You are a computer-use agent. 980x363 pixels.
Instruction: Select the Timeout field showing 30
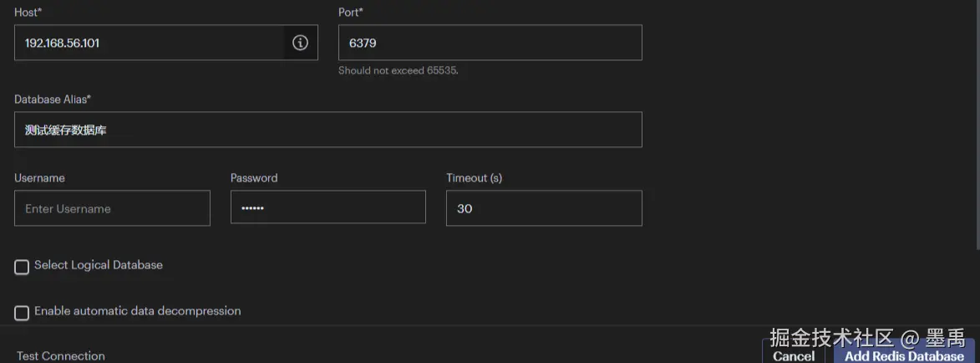coord(543,208)
